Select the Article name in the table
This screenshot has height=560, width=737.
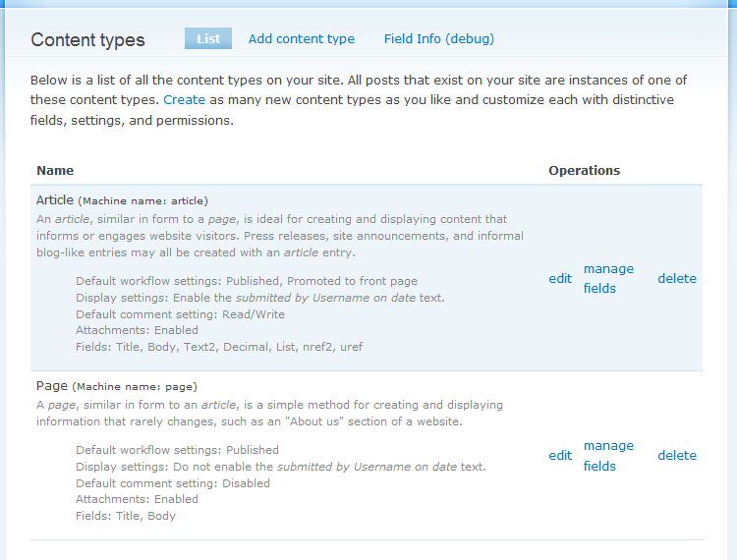[x=55, y=200]
